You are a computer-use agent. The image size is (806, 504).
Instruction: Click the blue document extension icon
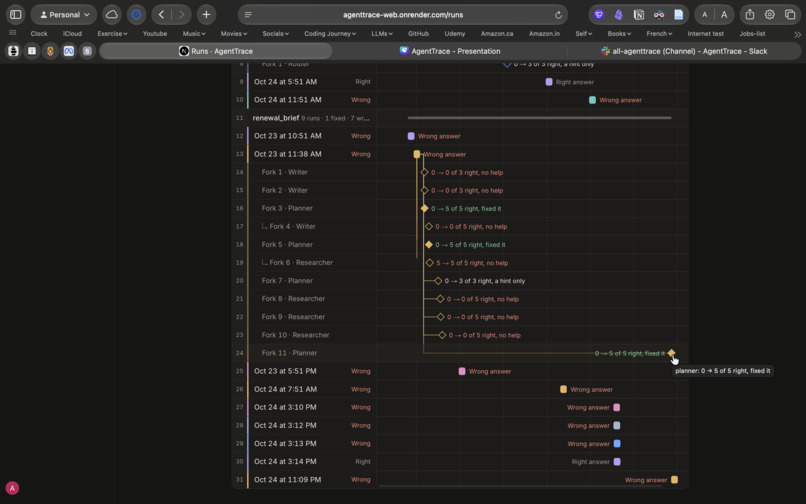click(x=679, y=15)
